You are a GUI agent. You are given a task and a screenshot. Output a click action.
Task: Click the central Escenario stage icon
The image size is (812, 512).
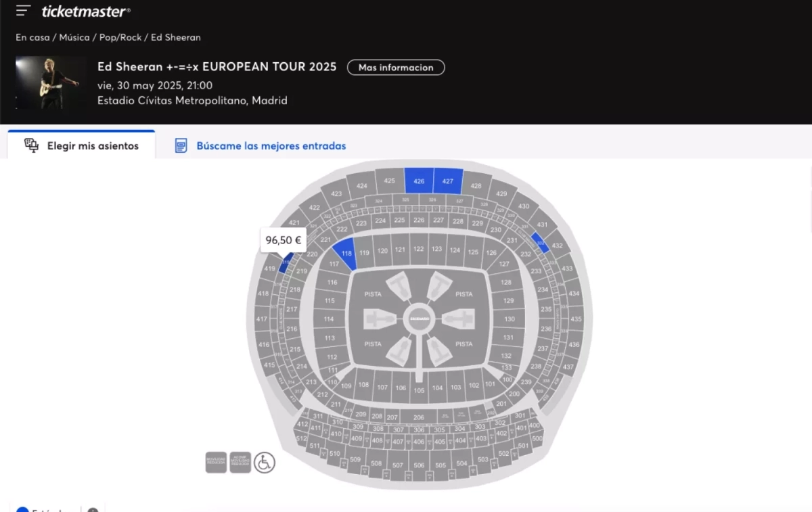click(x=419, y=319)
